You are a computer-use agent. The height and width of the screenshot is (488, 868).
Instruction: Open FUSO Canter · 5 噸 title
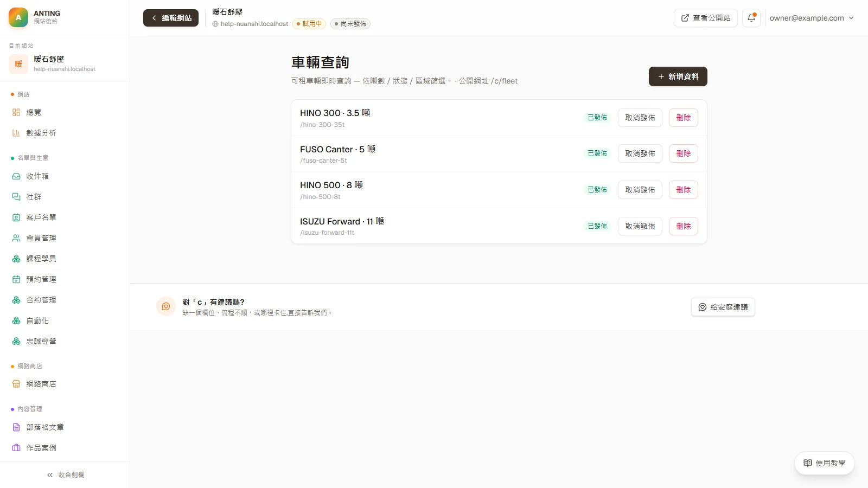click(338, 149)
